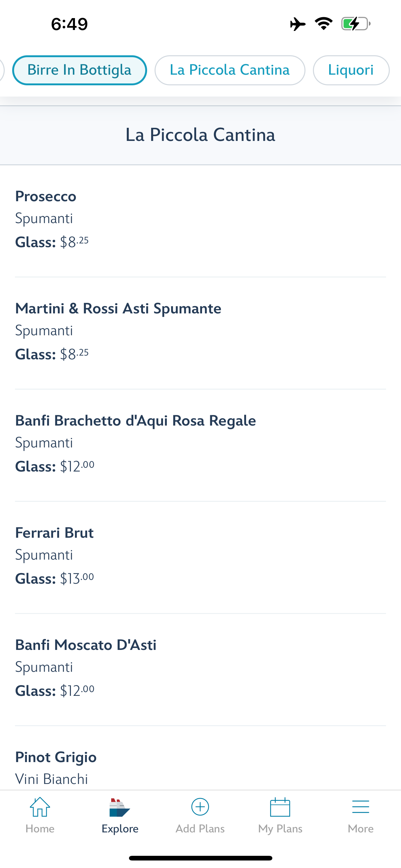This screenshot has height=868, width=401.
Task: Open the My Plans calendar icon
Action: 280,807
